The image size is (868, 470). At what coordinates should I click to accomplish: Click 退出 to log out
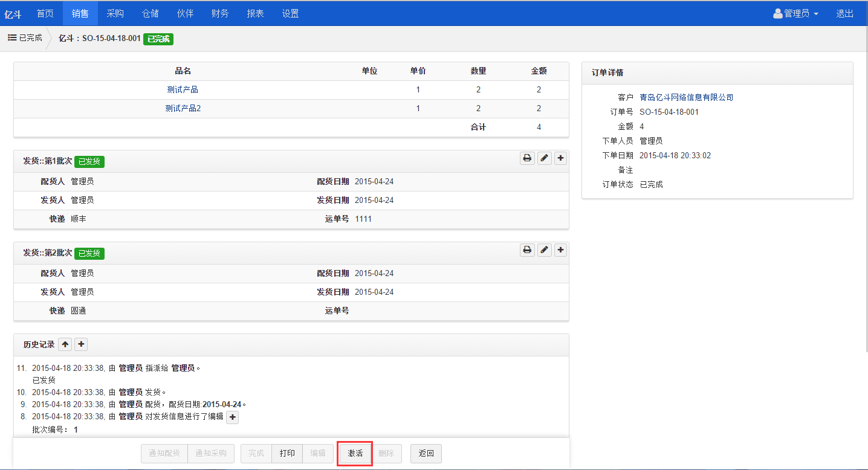844,13
